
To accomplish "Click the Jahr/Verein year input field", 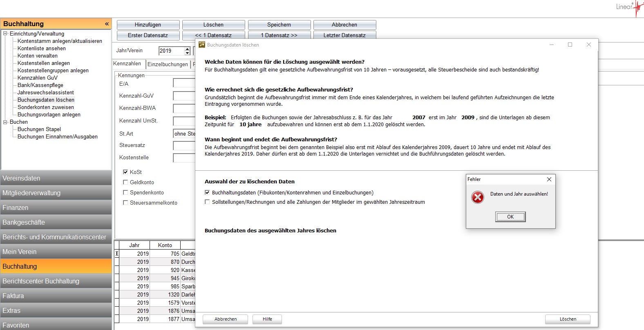I will click(172, 51).
